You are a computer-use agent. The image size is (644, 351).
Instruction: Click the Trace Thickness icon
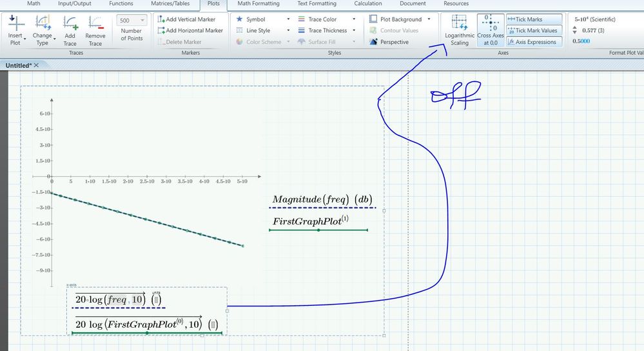(x=302, y=30)
